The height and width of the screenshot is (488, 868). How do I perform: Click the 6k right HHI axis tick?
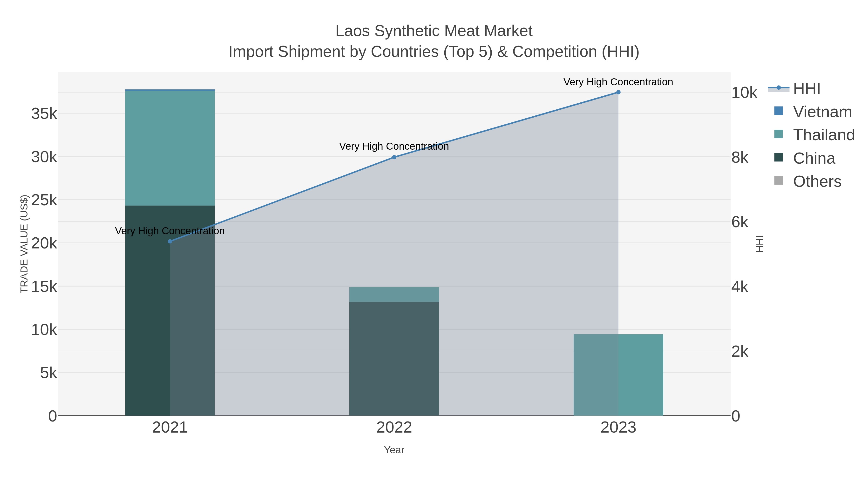740,222
